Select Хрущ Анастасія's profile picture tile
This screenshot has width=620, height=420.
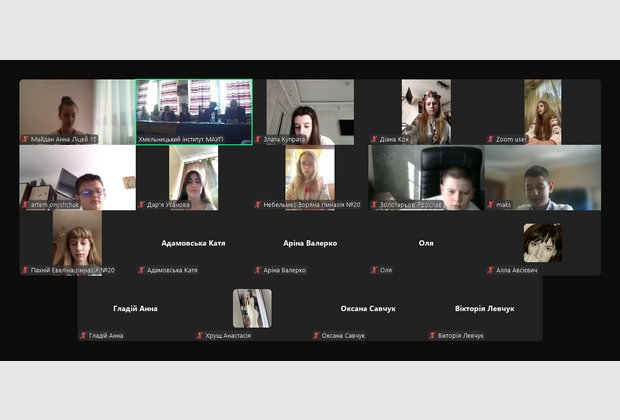coord(252,308)
